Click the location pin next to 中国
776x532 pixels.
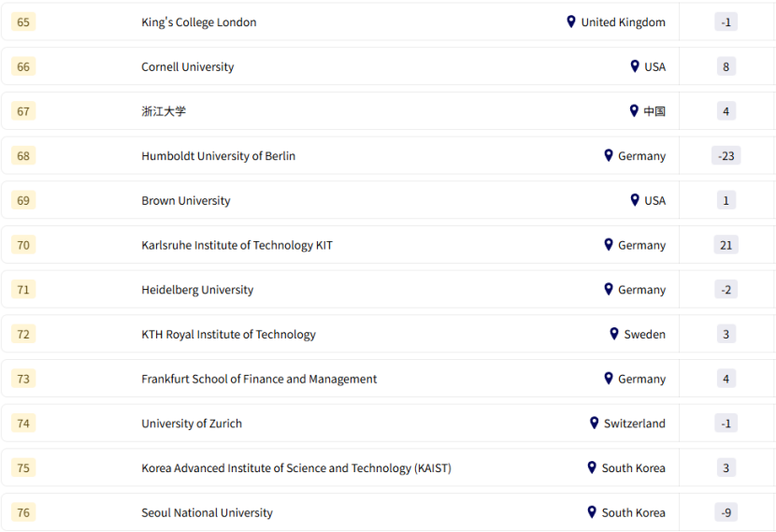pyautogui.click(x=634, y=110)
